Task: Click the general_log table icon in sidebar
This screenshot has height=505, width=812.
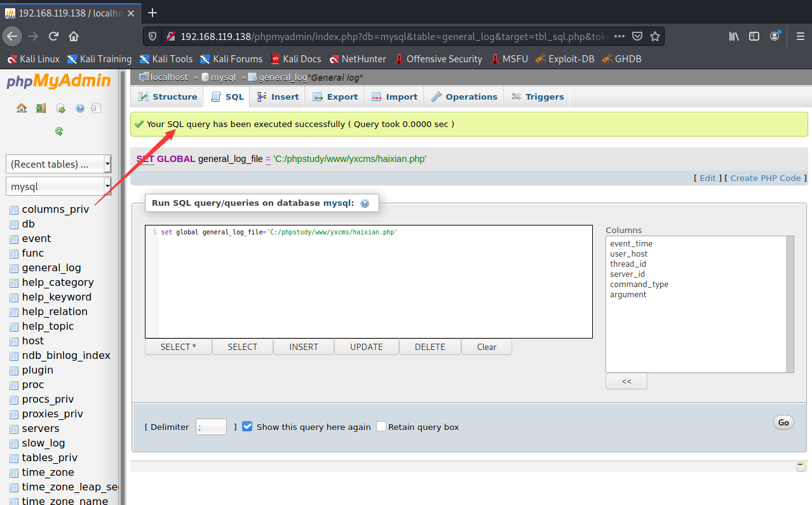Action: point(14,268)
